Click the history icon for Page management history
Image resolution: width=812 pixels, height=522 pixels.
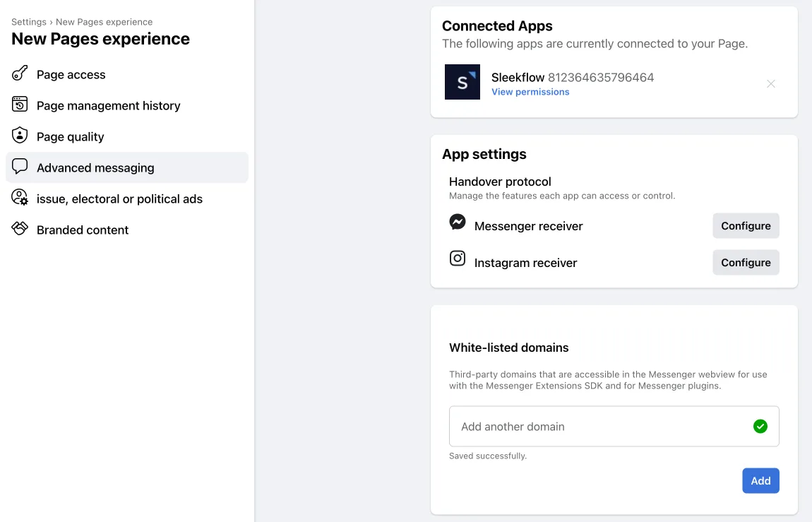20,104
